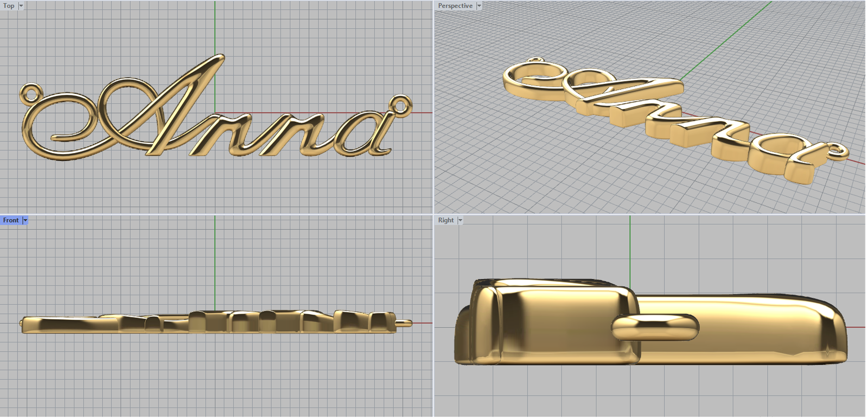Expand the Right viewport dropdown arrow
The height and width of the screenshot is (419, 868).
[460, 220]
